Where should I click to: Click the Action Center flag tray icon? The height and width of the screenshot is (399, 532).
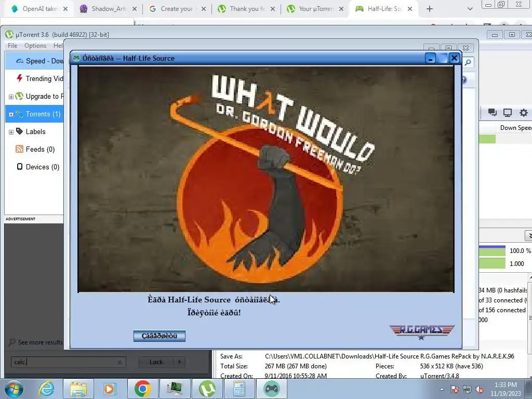pos(455,389)
